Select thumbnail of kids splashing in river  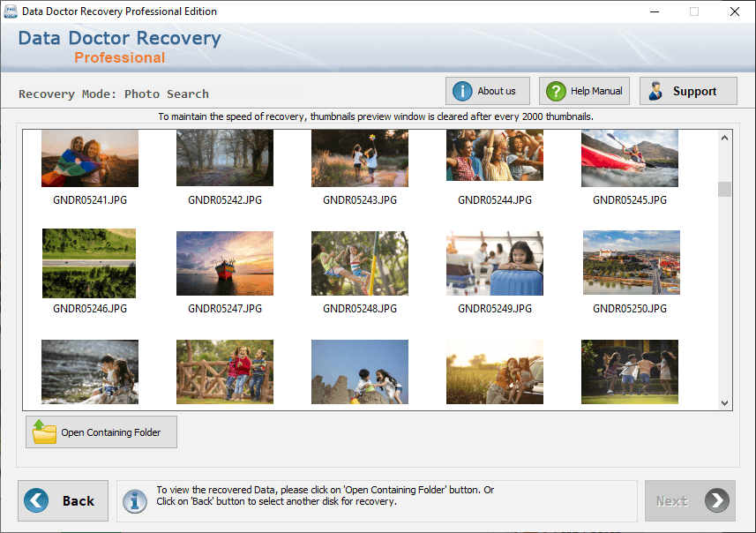point(90,372)
